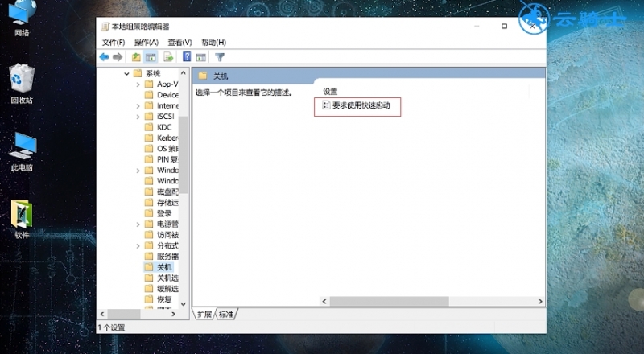Select the 关机 folder in tree

[159, 267]
